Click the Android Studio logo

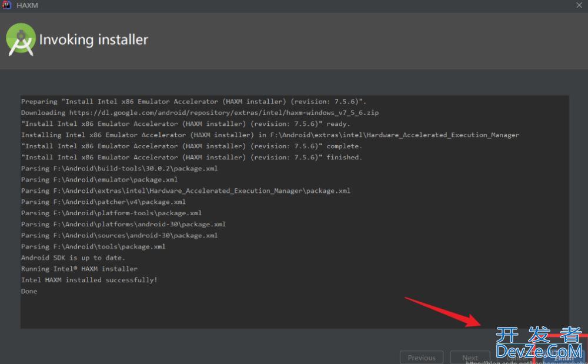[21, 39]
